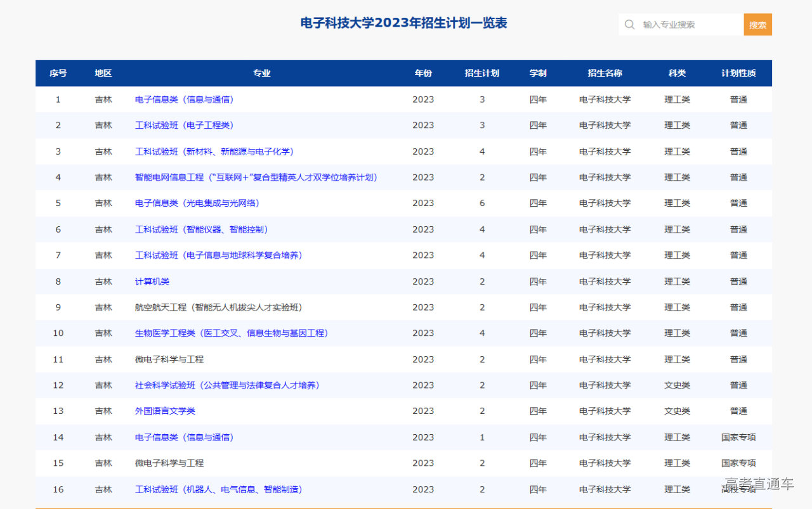Open the 外国语言文学类 major link
The height and width of the screenshot is (509, 812).
(x=166, y=411)
